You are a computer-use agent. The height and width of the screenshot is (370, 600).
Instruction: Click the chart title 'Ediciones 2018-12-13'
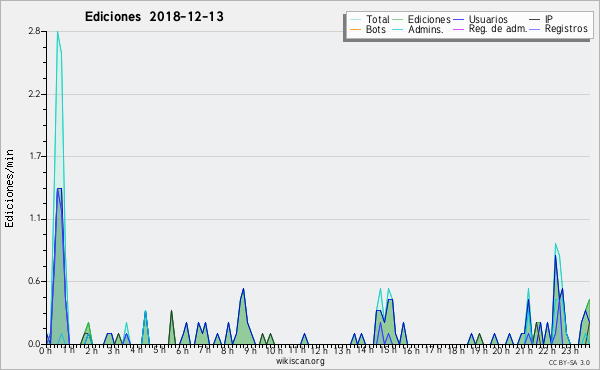pos(154,17)
